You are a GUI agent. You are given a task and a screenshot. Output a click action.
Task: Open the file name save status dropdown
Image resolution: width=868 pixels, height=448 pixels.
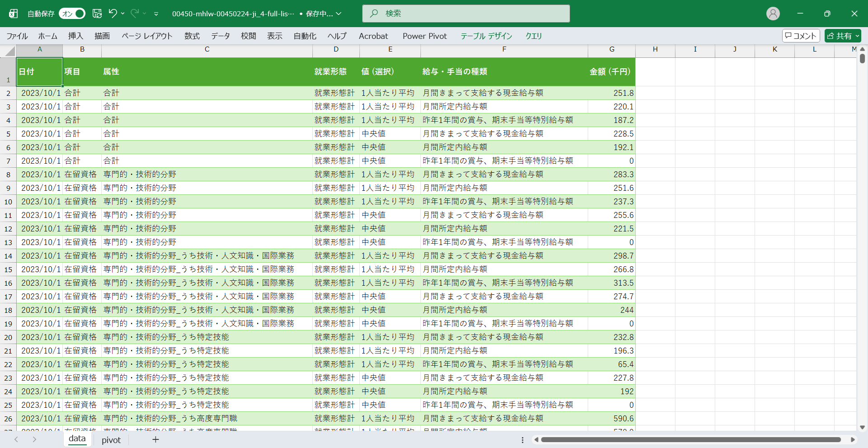[x=339, y=14]
